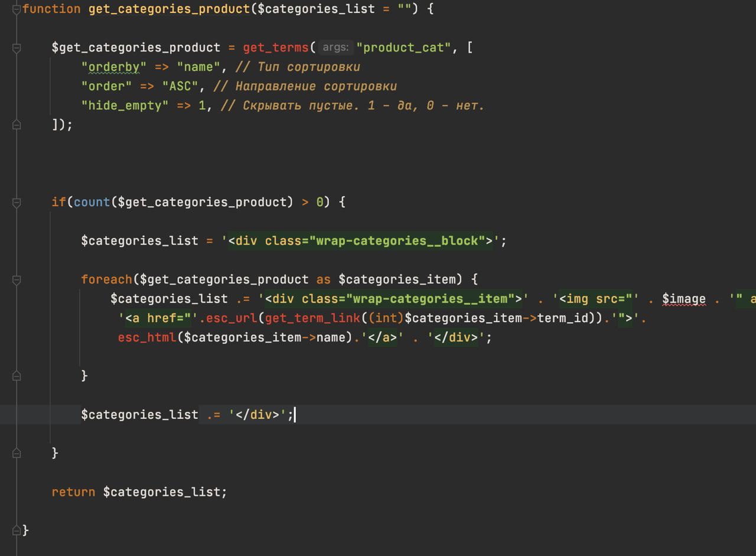Click the esc_html function call
Image resolution: width=756 pixels, height=556 pixels.
pos(147,337)
